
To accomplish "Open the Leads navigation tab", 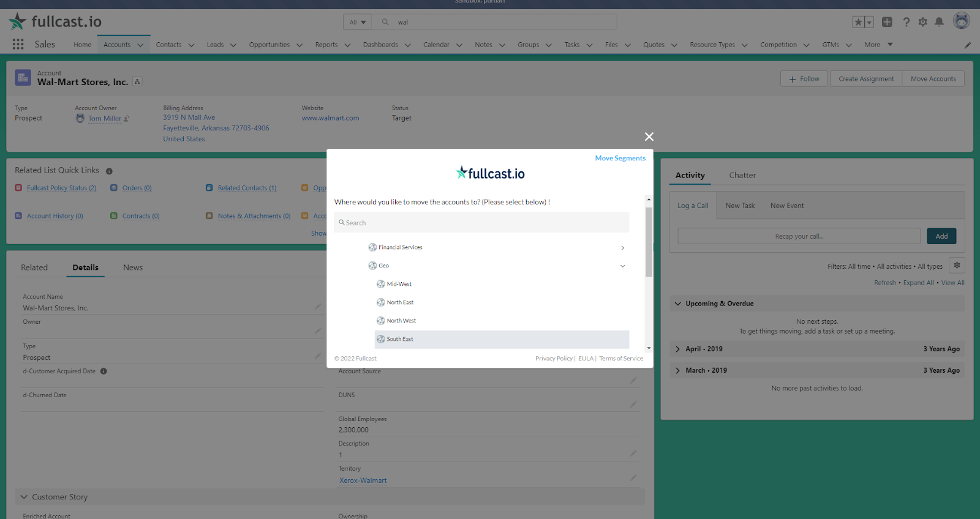I will point(215,45).
